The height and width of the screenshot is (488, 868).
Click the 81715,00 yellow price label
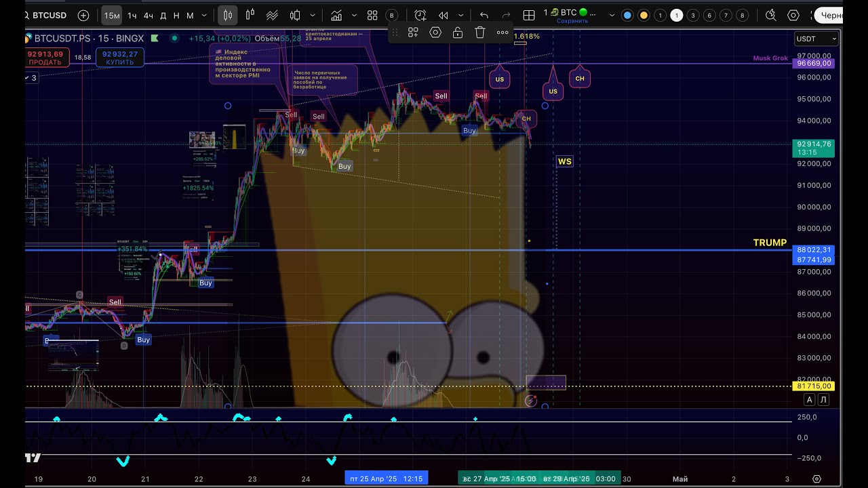point(814,386)
